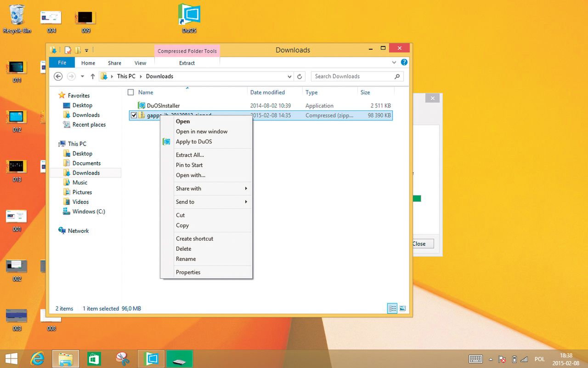The image size is (588, 368).
Task: Choose Apply to DuOS in context menu
Action: click(206, 142)
